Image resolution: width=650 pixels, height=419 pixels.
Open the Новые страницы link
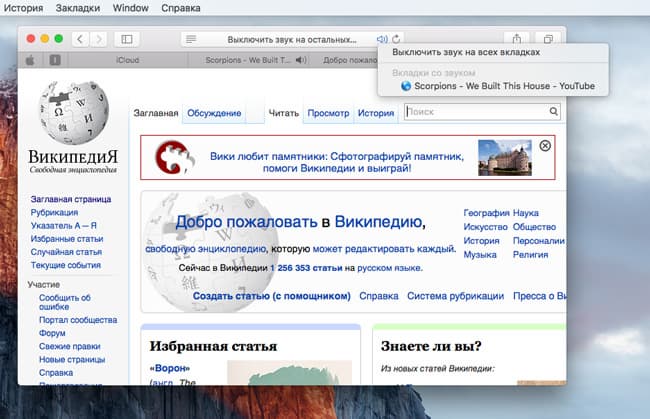coord(72,360)
